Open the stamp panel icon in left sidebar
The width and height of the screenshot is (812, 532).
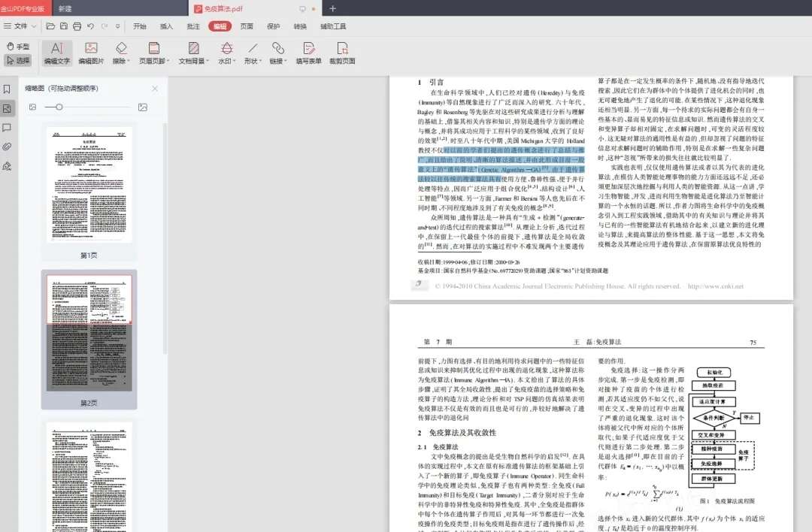(x=7, y=166)
